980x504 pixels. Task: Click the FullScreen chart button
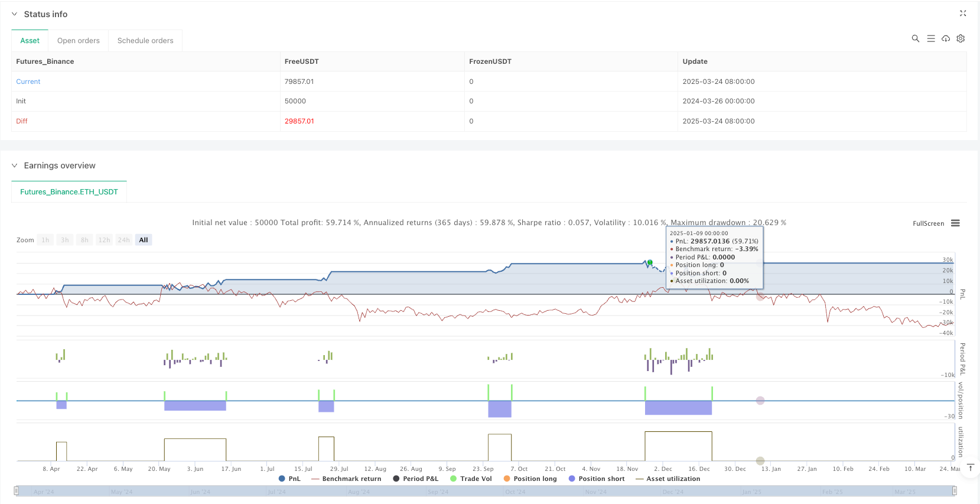(x=928, y=223)
